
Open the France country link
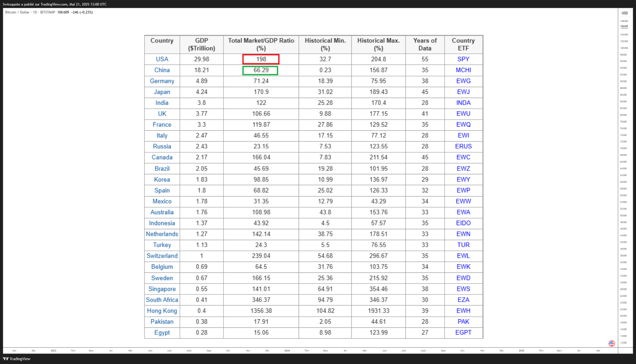(x=162, y=125)
